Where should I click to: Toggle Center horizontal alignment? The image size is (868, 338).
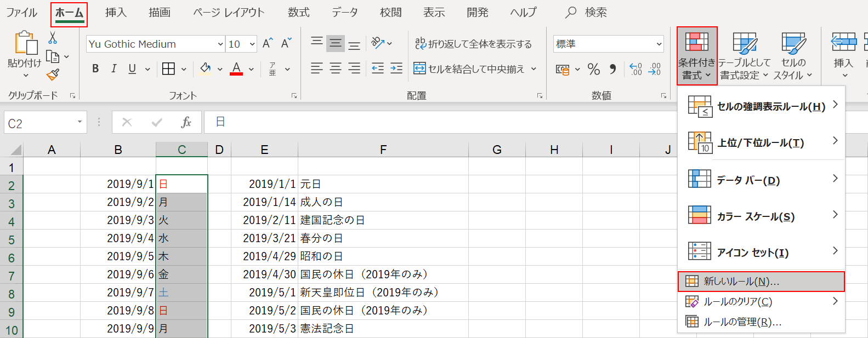tap(336, 68)
